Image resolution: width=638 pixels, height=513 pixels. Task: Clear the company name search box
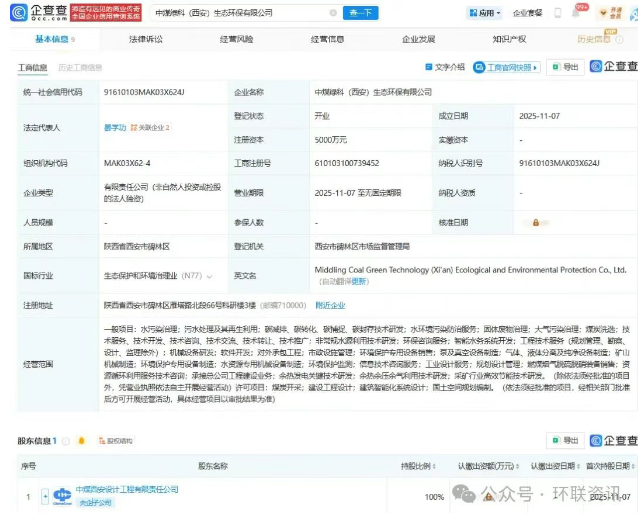[x=334, y=13]
